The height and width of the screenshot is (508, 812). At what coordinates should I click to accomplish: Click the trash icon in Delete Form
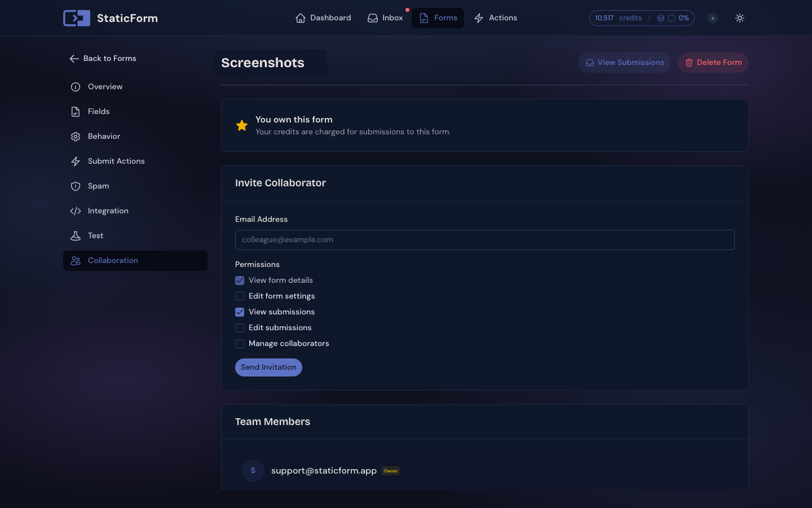tap(689, 63)
